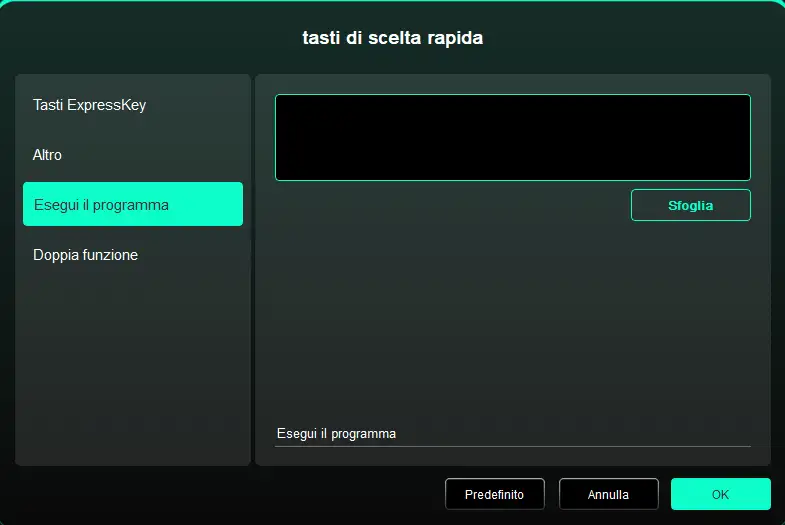
Task: Click the blank area under Sfoglia
Action: coord(513,320)
